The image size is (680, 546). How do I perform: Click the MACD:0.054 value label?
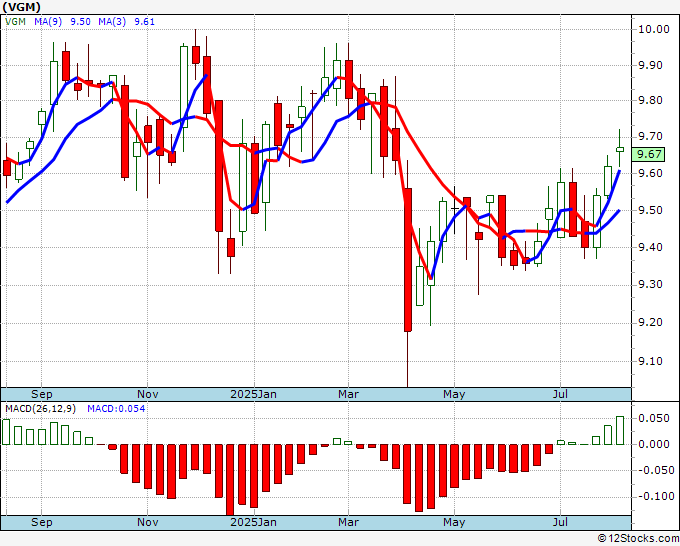[x=116, y=409]
